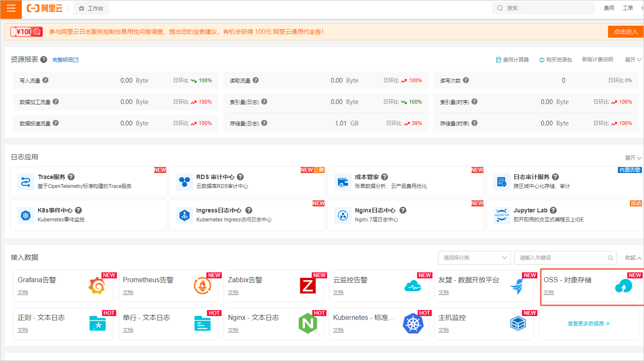The image size is (644, 361).
Task: Open 文档 link under Zabbix告警
Action: tap(233, 292)
